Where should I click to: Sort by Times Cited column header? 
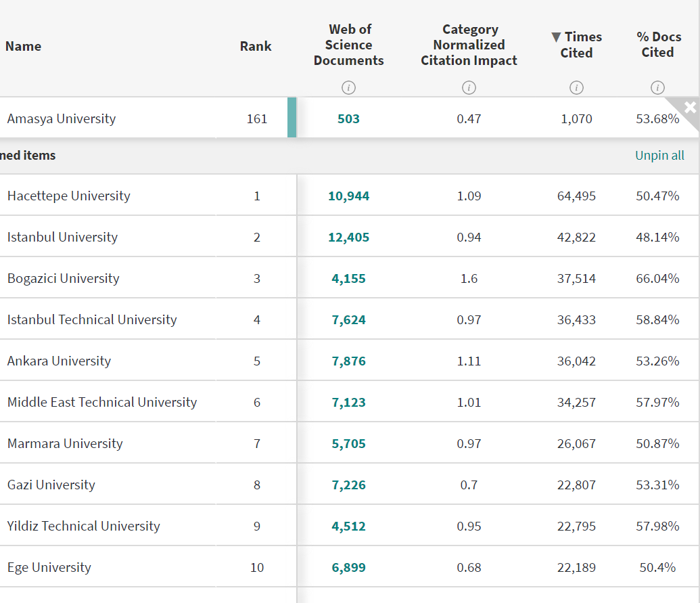coord(576,45)
